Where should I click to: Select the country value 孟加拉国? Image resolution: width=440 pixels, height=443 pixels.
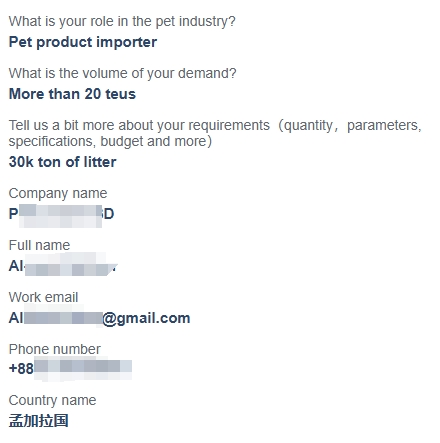pos(39,421)
